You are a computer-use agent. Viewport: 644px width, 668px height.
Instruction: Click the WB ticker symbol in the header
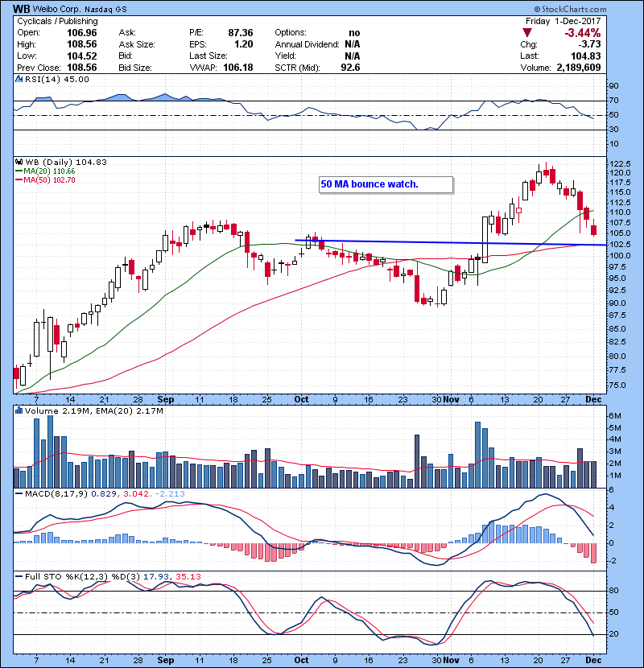pos(21,9)
